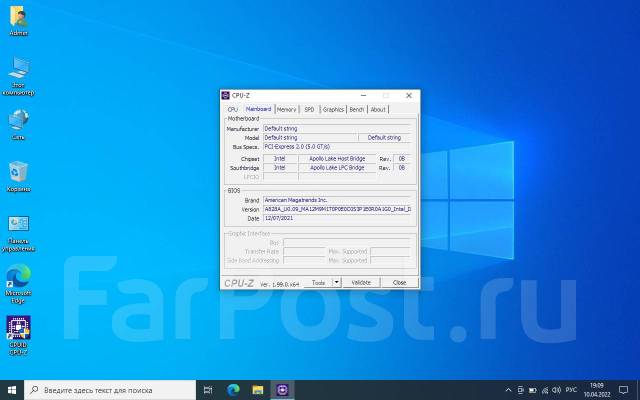The width and height of the screenshot is (640, 400).
Task: Launch Microsoft Edge from the desktop
Action: pos(18,276)
